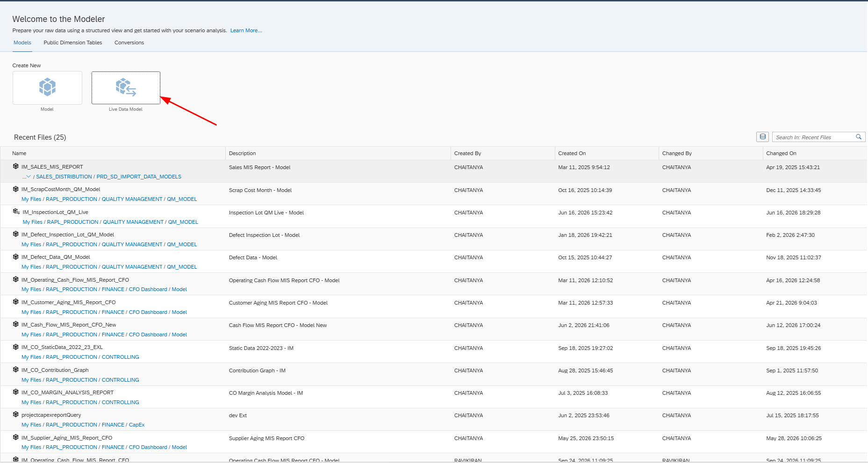Open My Files link under IM_ScrapCostMonth_QM_Model

point(31,199)
